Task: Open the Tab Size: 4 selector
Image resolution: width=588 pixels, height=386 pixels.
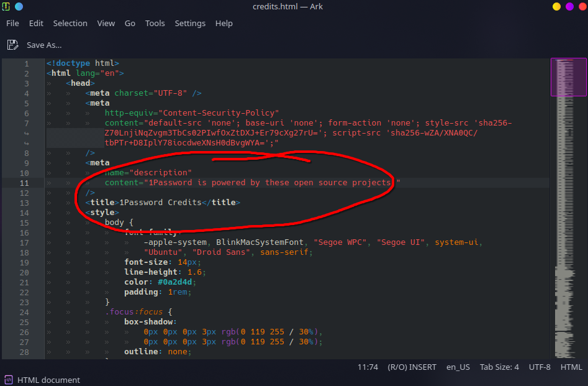Action: point(499,367)
